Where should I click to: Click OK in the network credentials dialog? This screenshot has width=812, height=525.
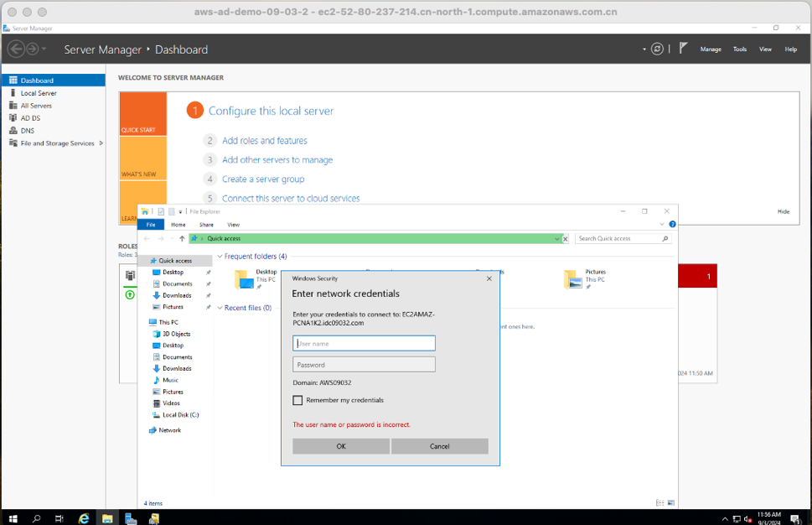point(340,445)
